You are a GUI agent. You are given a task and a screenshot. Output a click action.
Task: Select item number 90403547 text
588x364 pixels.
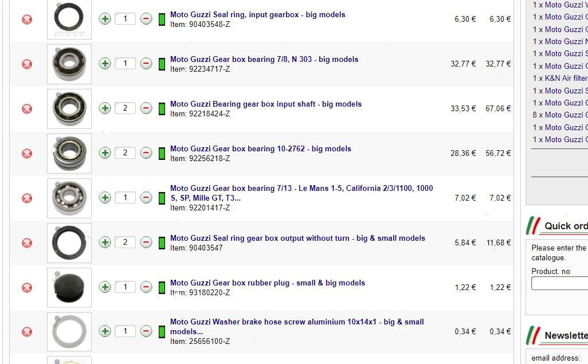point(206,248)
